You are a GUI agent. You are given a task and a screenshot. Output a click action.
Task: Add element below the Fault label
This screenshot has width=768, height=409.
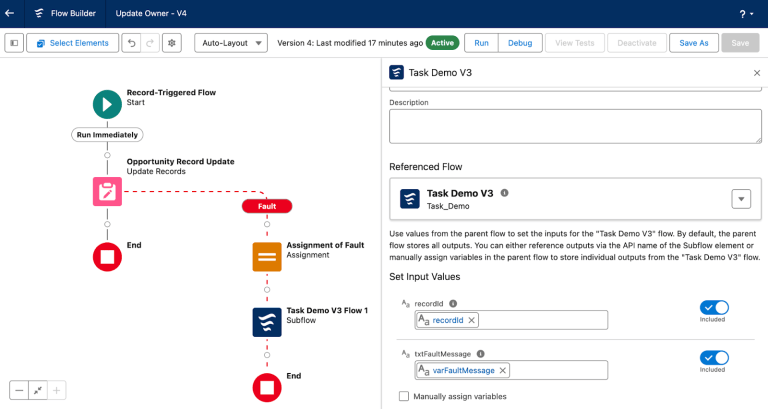[x=267, y=224]
